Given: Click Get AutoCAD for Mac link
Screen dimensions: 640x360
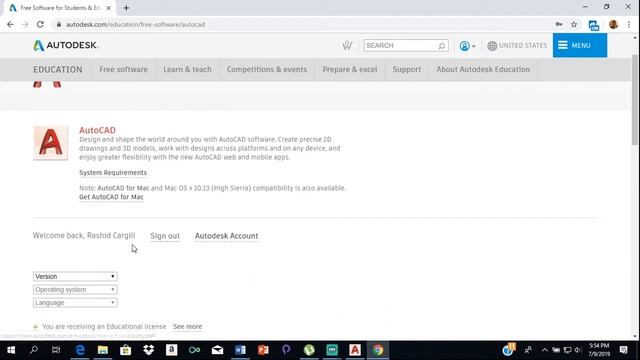Looking at the screenshot, I should (111, 197).
